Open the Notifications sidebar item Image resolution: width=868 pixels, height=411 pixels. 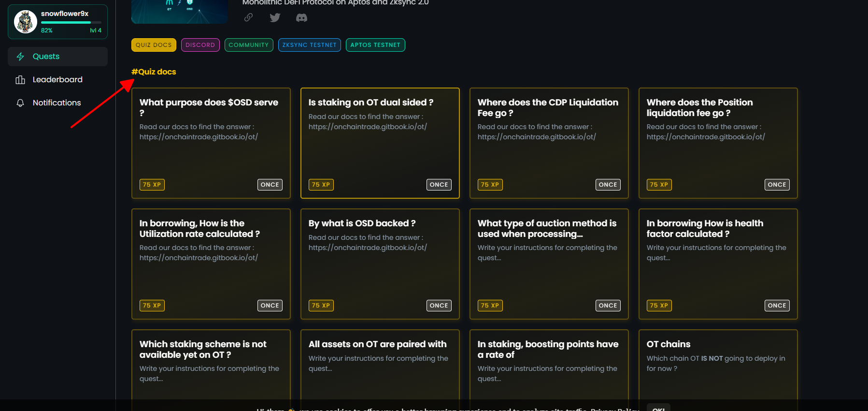point(57,103)
